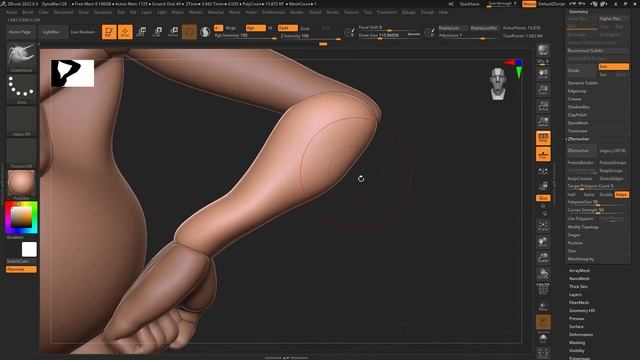Adjust the Rgb Intensity slider
This screenshot has width=640, height=360.
[x=245, y=36]
